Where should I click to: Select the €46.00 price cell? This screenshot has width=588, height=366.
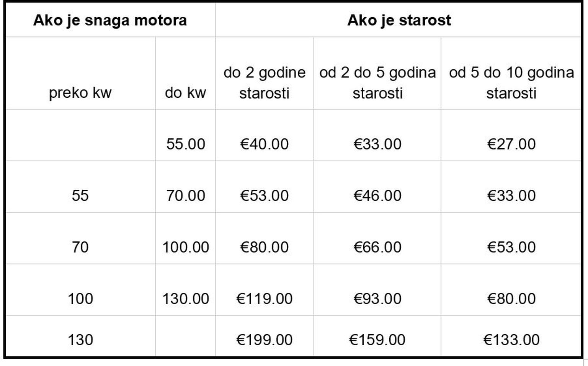[377, 196]
